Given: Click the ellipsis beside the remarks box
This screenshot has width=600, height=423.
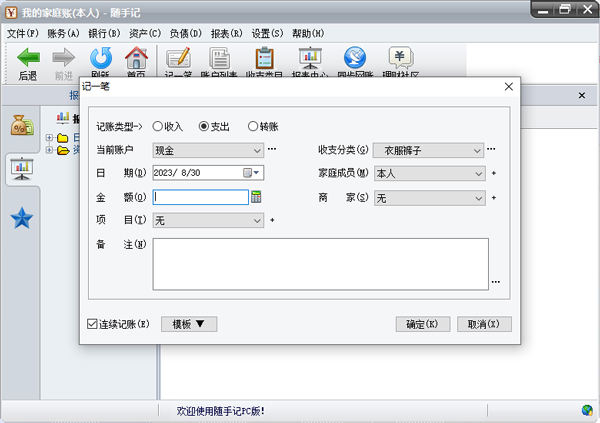Looking at the screenshot, I should [x=496, y=282].
